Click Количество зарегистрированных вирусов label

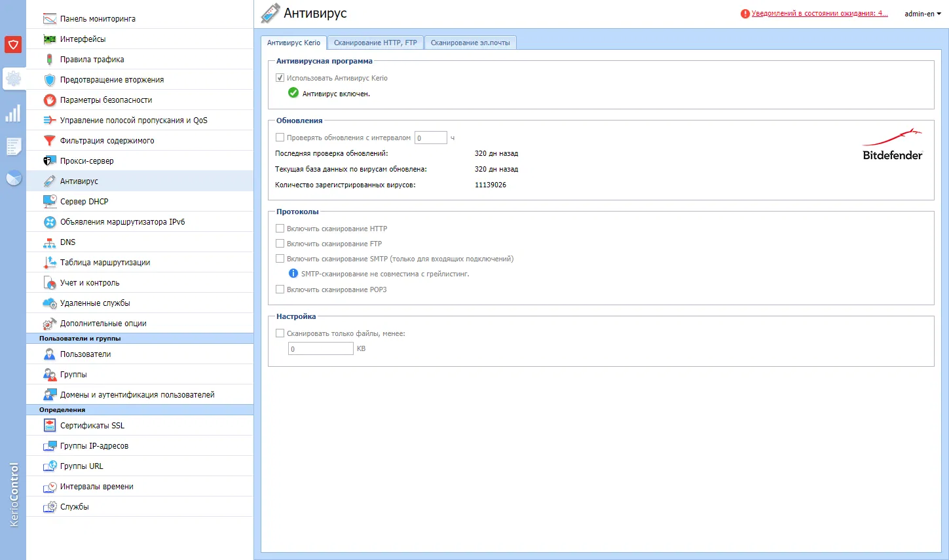click(x=345, y=185)
